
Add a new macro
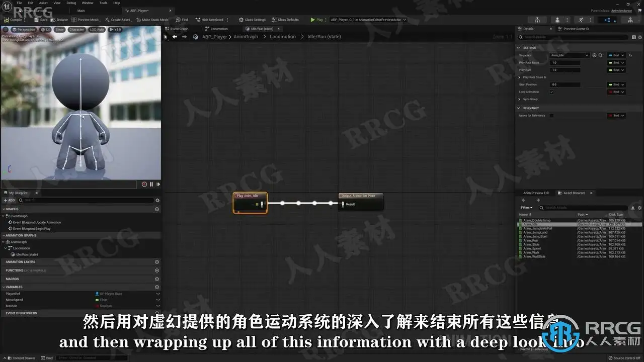click(x=157, y=279)
